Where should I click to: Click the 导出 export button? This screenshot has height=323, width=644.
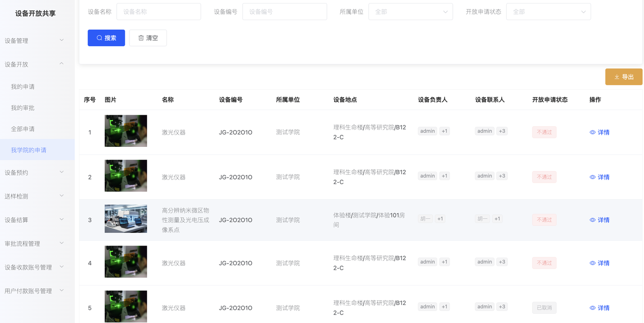[x=623, y=77]
